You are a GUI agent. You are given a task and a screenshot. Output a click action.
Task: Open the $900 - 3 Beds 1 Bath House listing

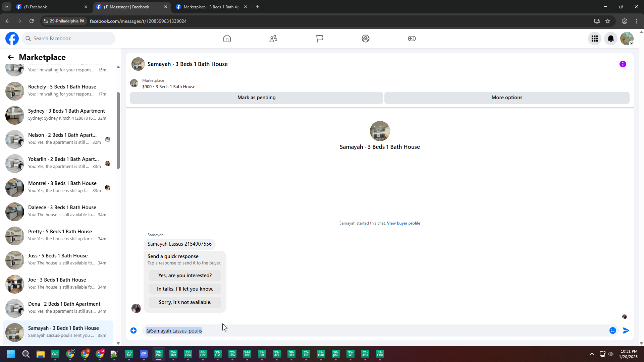click(x=169, y=86)
